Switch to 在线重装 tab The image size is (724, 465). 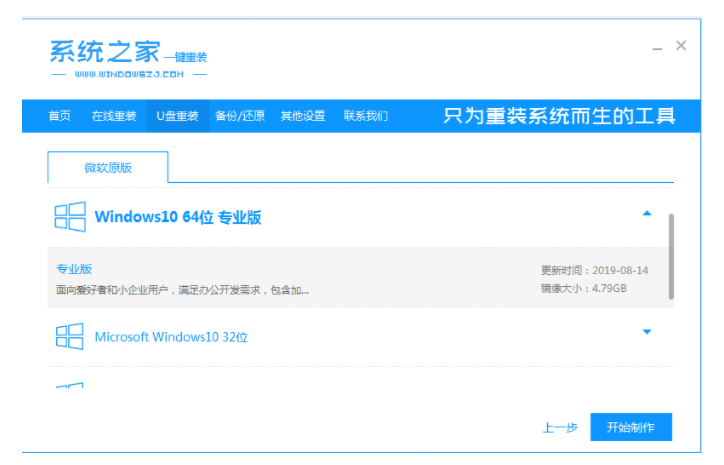(114, 116)
